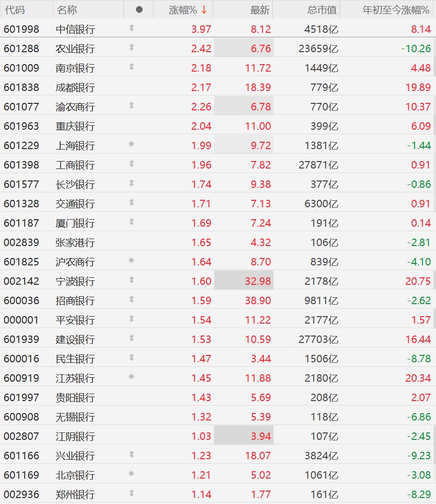
Task: Click the arrow marker icon for 兴业银行
Action: point(132,454)
